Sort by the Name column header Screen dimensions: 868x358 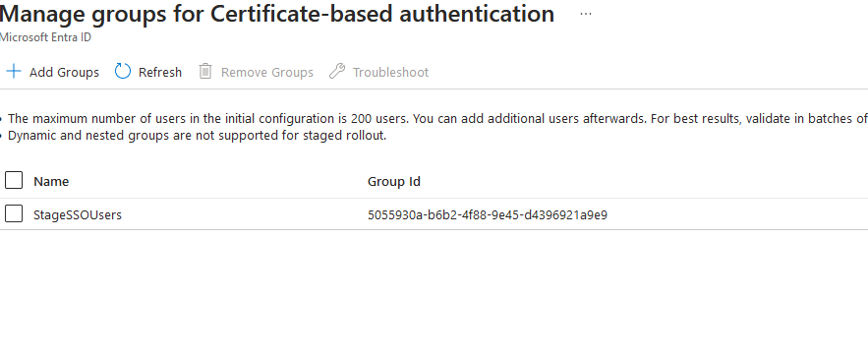[51, 181]
